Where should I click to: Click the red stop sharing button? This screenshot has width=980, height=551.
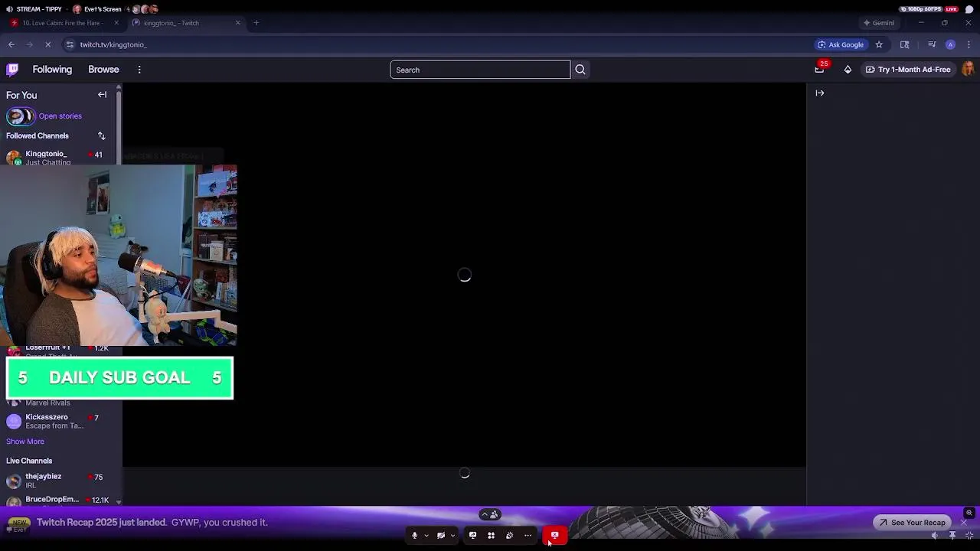[555, 536]
